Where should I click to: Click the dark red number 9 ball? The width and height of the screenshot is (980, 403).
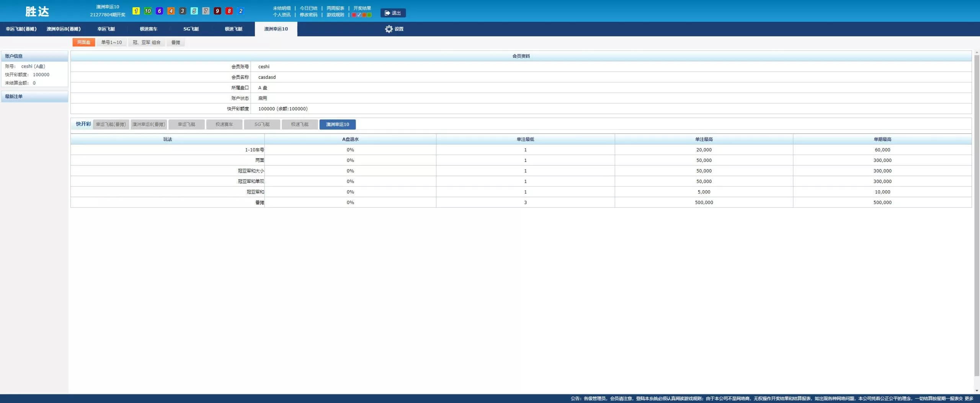click(x=217, y=11)
